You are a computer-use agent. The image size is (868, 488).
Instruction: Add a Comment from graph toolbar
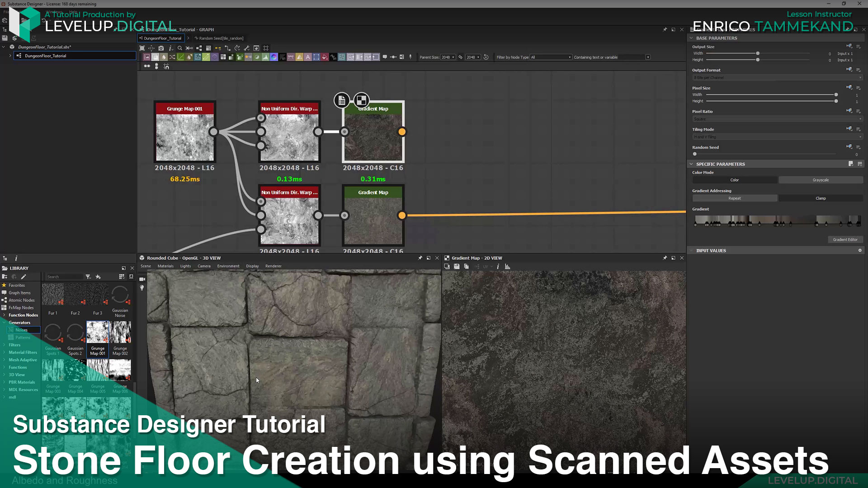[x=385, y=57]
